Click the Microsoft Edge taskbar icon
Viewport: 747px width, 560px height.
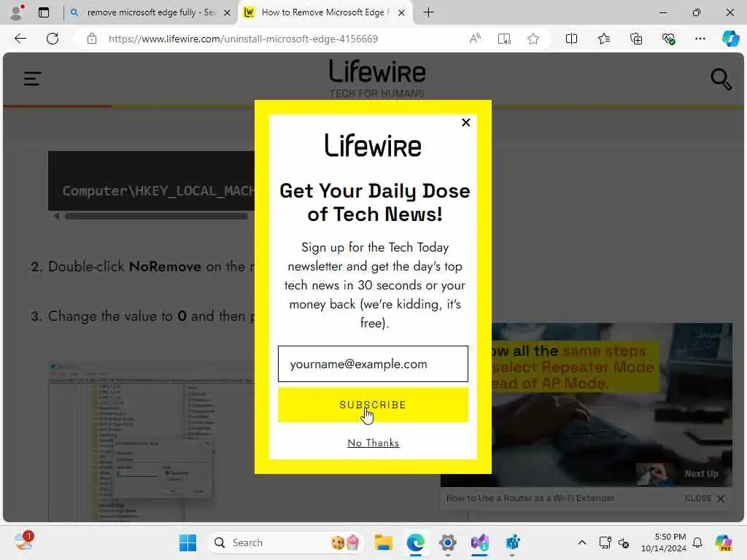pyautogui.click(x=415, y=542)
